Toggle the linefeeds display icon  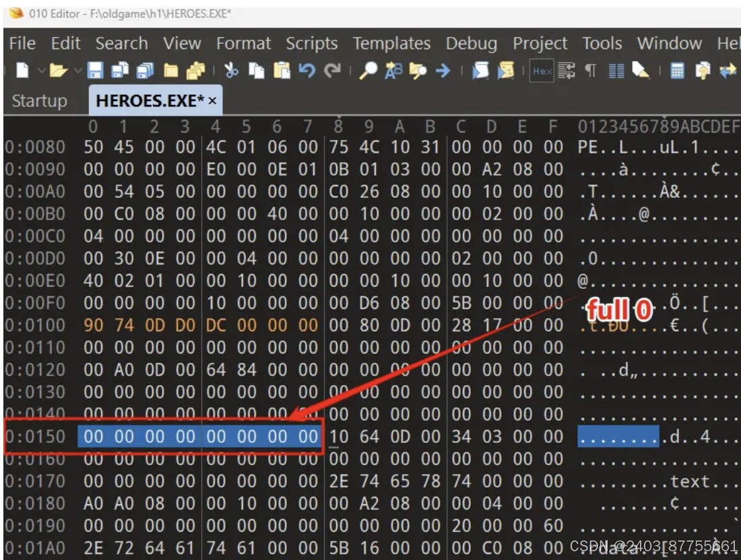pyautogui.click(x=566, y=71)
